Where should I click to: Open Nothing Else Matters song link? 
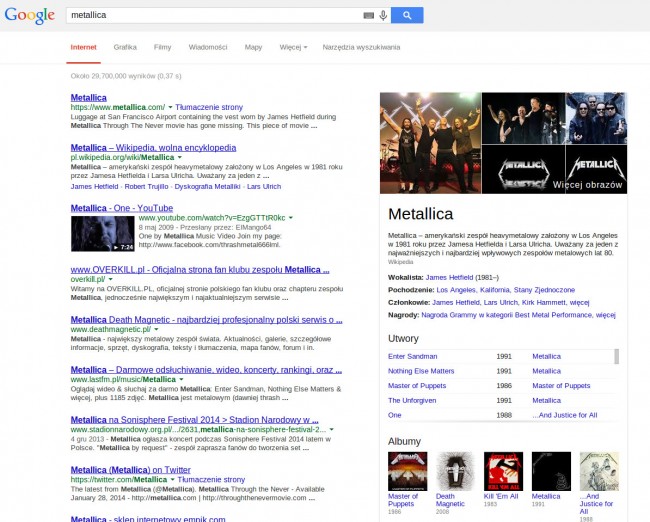click(x=421, y=371)
